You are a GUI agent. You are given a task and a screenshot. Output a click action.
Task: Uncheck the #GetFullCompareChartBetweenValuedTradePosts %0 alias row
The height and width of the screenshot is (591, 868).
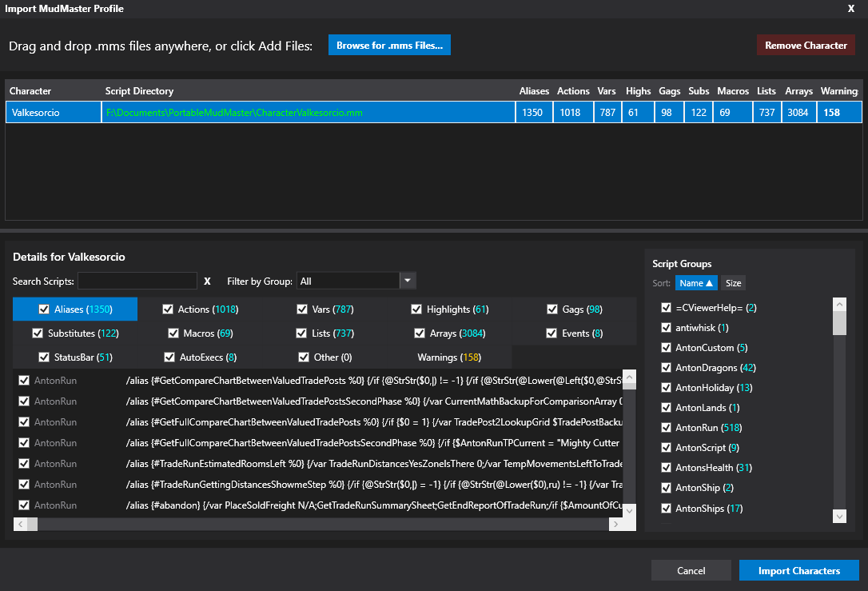[x=24, y=421]
